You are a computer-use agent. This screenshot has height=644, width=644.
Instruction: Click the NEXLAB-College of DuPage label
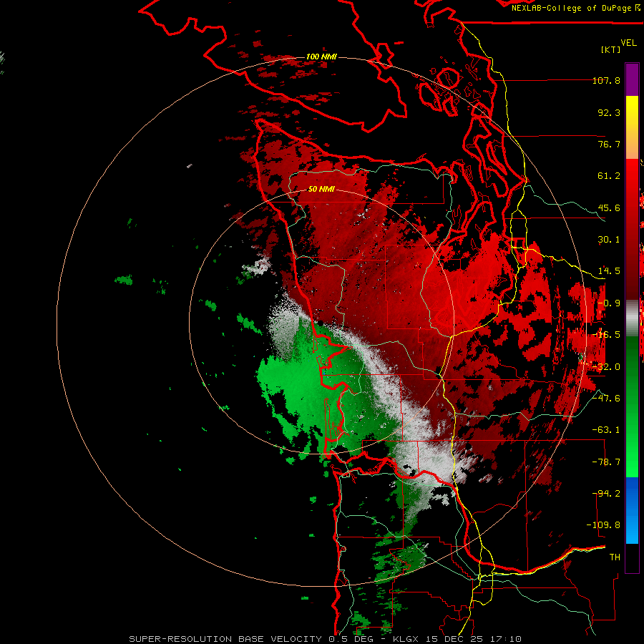point(571,8)
